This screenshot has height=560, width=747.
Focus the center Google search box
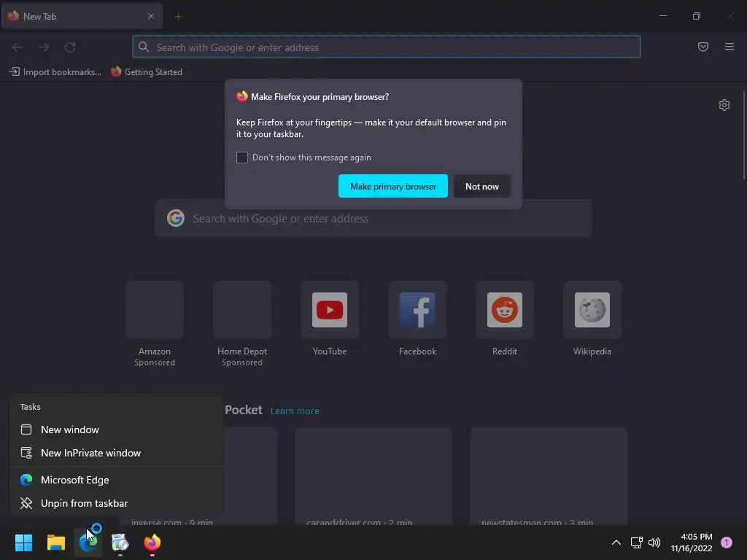(x=373, y=219)
